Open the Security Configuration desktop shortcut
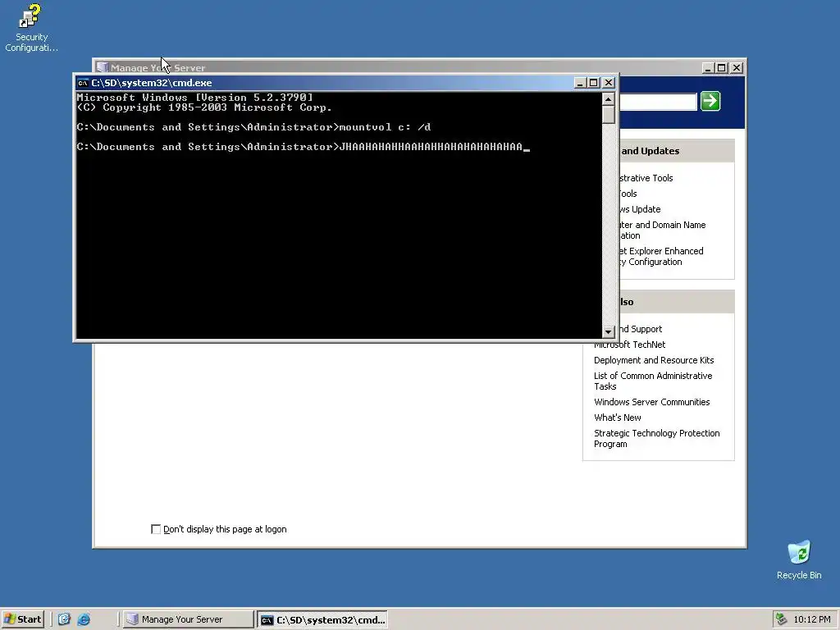The image size is (840, 630). click(31, 28)
